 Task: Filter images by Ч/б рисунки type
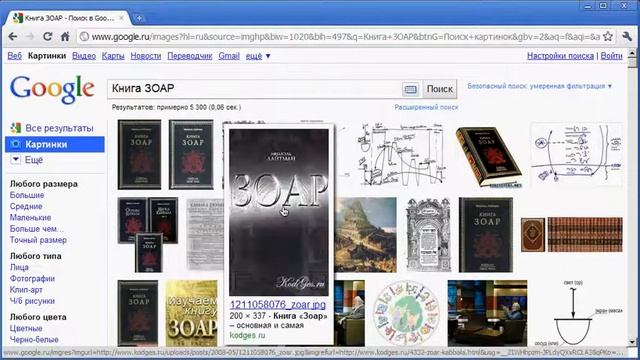tap(32, 301)
